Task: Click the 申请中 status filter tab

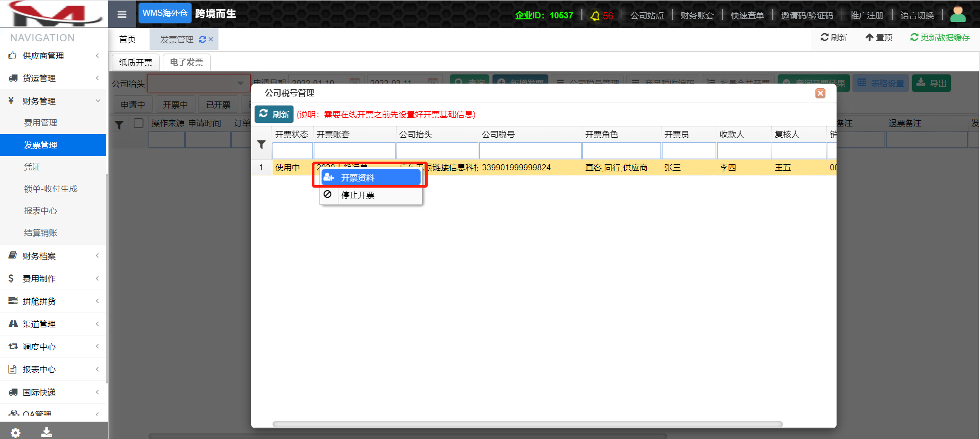Action: [133, 105]
